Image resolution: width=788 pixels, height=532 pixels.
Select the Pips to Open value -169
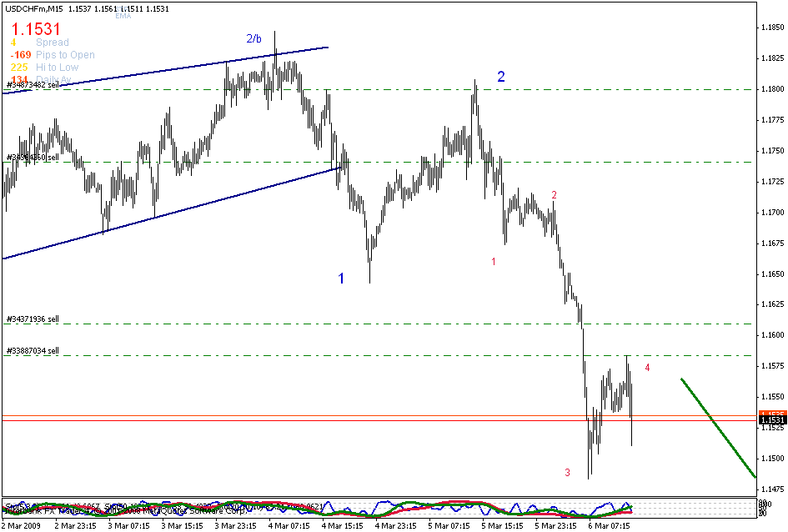pos(21,54)
